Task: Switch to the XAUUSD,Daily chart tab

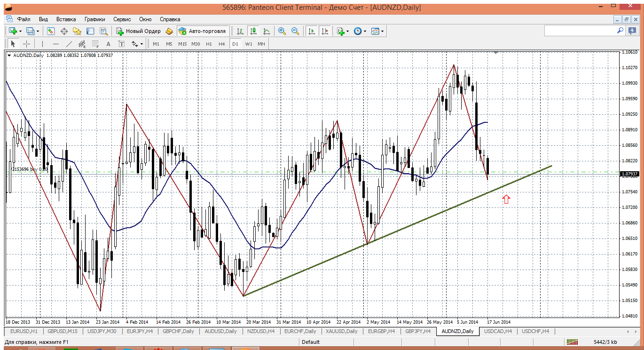Action: pos(342,331)
